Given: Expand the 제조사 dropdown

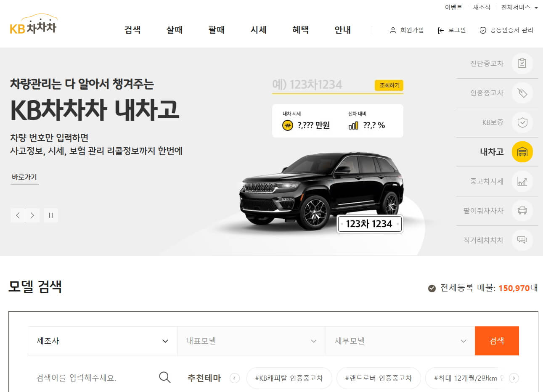Looking at the screenshot, I should click(103, 341).
